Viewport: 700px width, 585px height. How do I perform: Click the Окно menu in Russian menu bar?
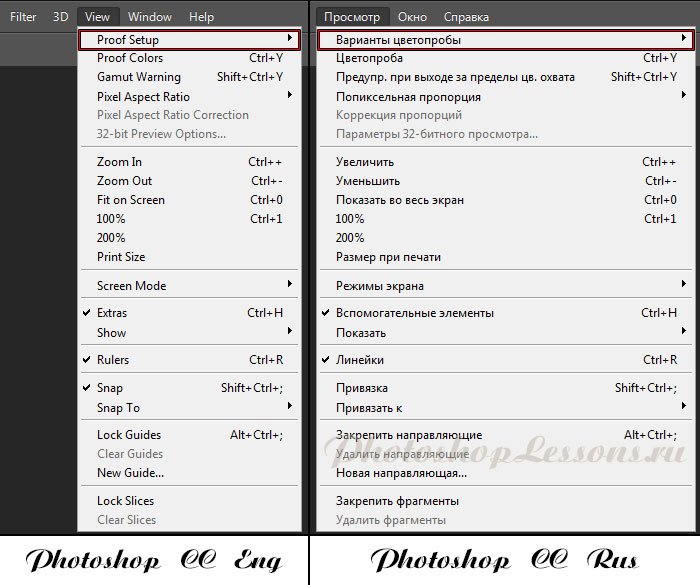(412, 17)
